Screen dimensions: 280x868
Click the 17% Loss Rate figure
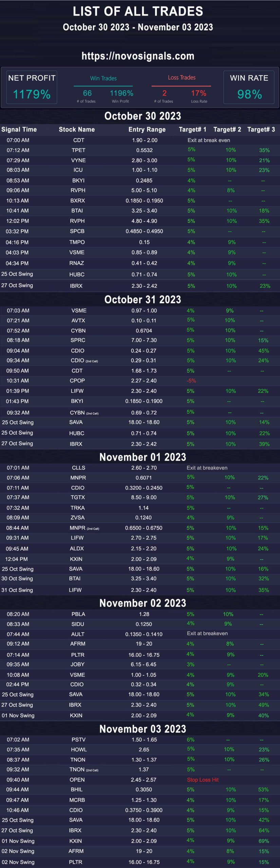(199, 93)
